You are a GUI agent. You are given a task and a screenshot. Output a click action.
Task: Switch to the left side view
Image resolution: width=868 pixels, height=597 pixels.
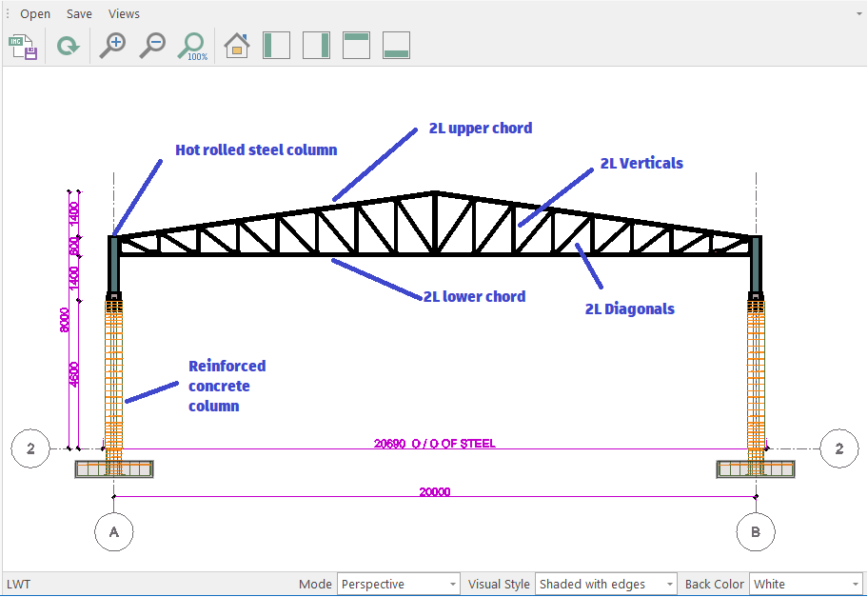[276, 45]
